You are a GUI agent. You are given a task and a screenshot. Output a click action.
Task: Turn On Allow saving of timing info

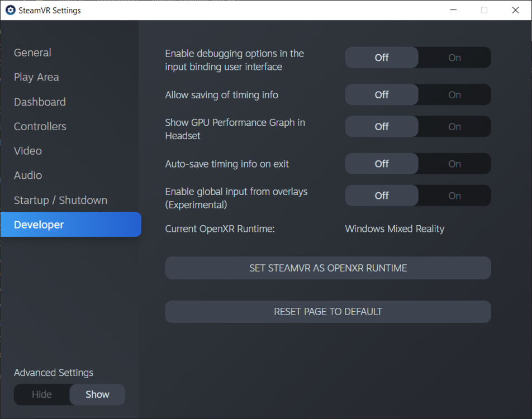point(455,94)
